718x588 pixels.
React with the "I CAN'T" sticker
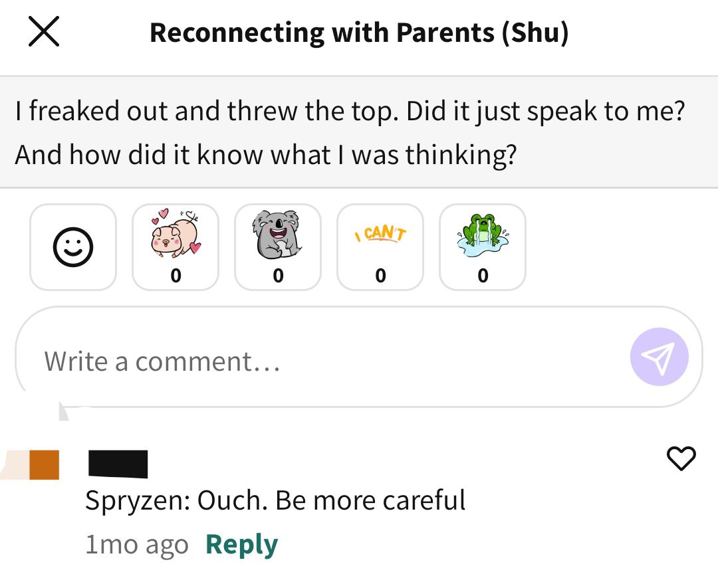click(x=380, y=247)
